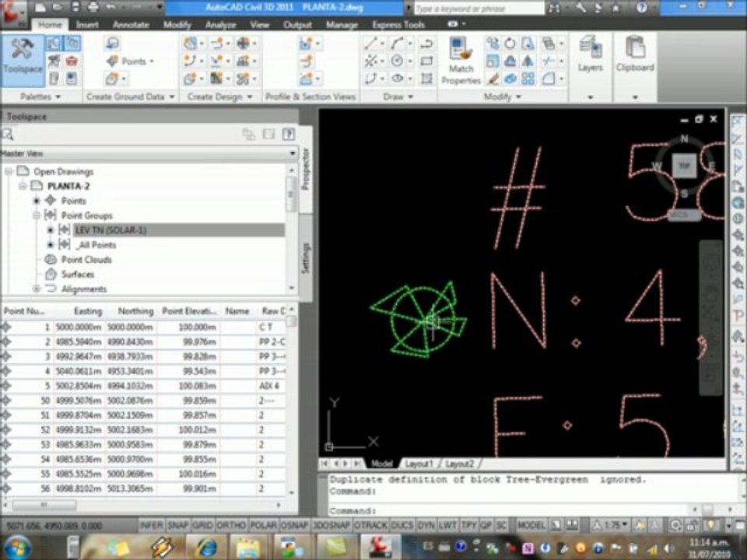Collapse the Point Groups tree node
747x560 pixels.
click(x=37, y=215)
